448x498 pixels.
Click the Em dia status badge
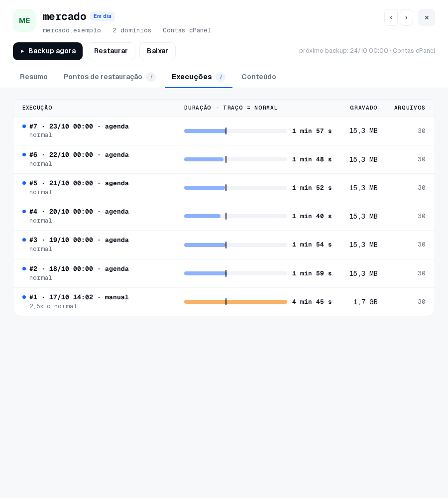pos(102,16)
